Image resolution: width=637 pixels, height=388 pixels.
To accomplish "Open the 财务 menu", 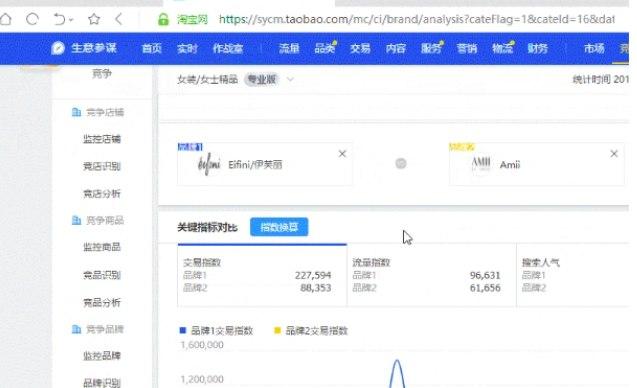I will pyautogui.click(x=537, y=49).
